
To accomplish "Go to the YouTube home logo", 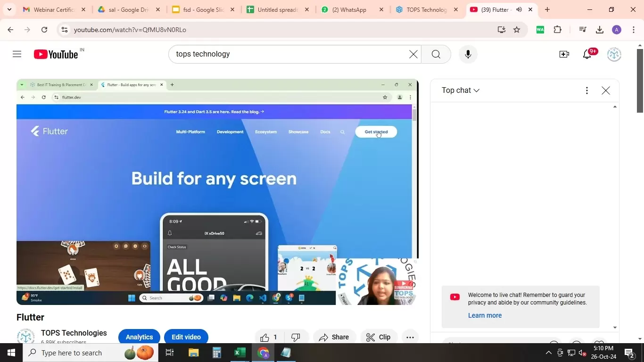I will coord(56,55).
